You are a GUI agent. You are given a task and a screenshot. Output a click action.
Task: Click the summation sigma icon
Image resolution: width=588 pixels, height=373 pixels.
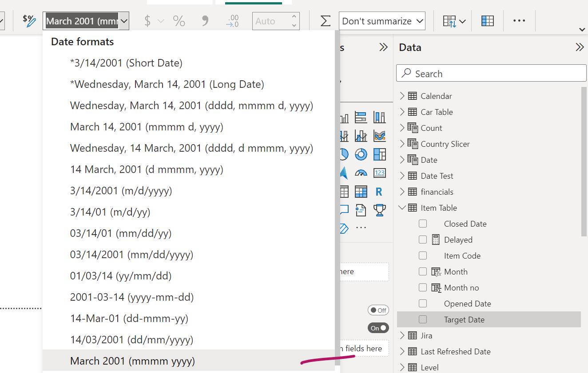(x=326, y=21)
